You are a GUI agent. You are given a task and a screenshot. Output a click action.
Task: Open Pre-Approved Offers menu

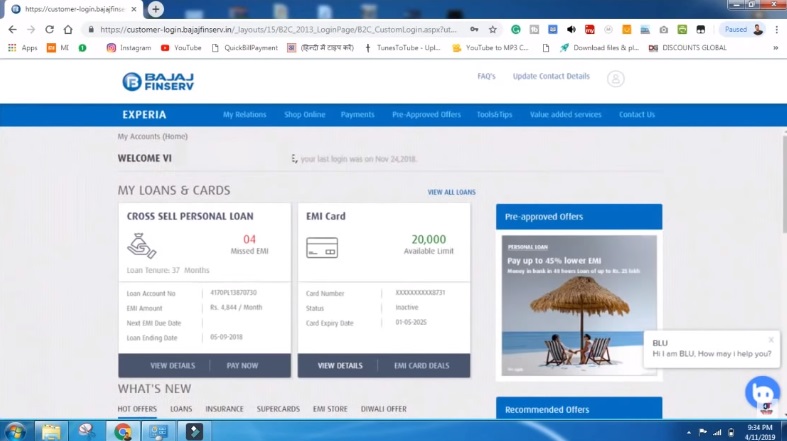click(x=426, y=114)
